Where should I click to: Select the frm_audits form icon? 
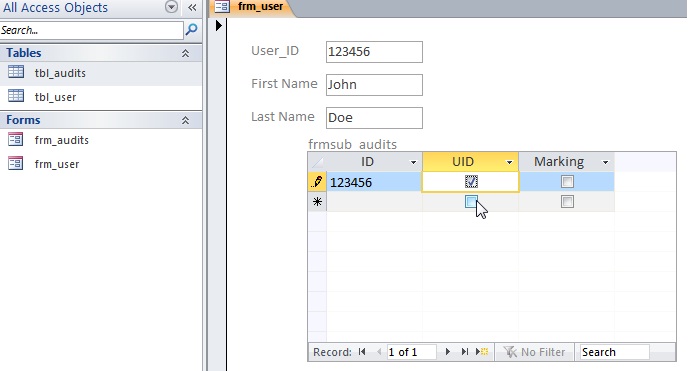pyautogui.click(x=16, y=139)
